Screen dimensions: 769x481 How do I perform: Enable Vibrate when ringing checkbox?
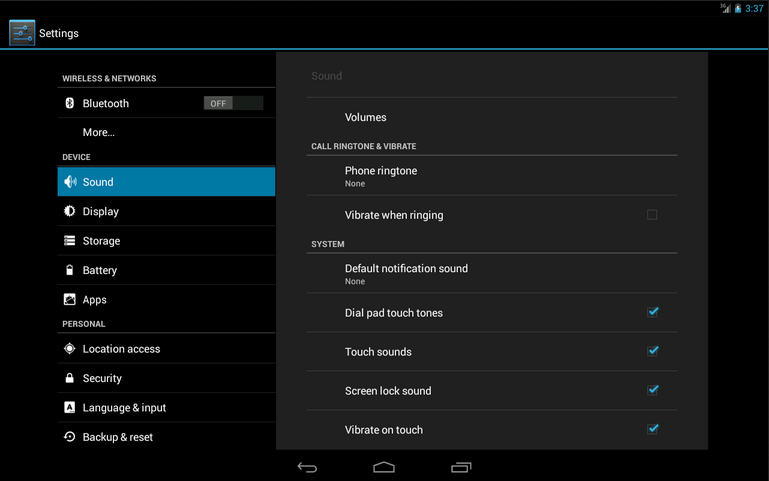[652, 215]
